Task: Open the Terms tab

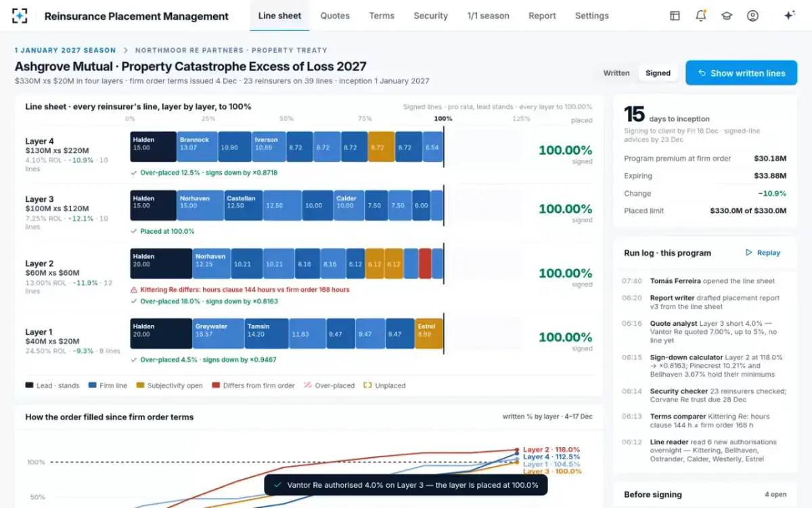Action: point(382,16)
